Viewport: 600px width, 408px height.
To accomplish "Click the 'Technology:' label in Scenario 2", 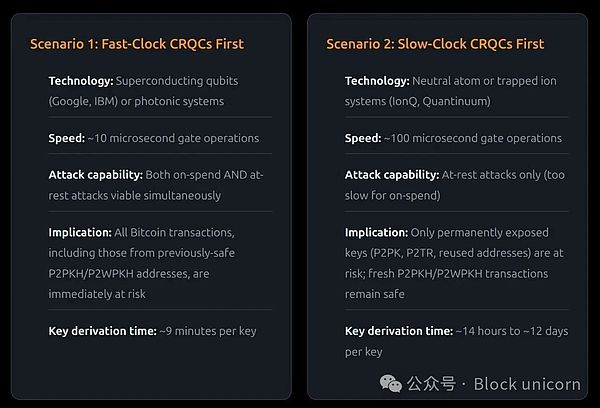I will [377, 80].
